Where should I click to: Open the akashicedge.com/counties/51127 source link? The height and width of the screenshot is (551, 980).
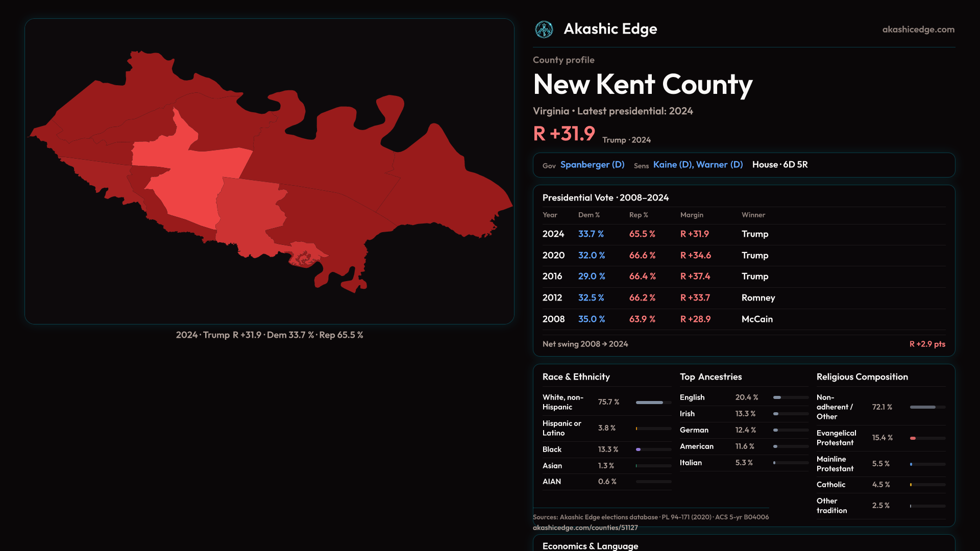click(x=585, y=528)
